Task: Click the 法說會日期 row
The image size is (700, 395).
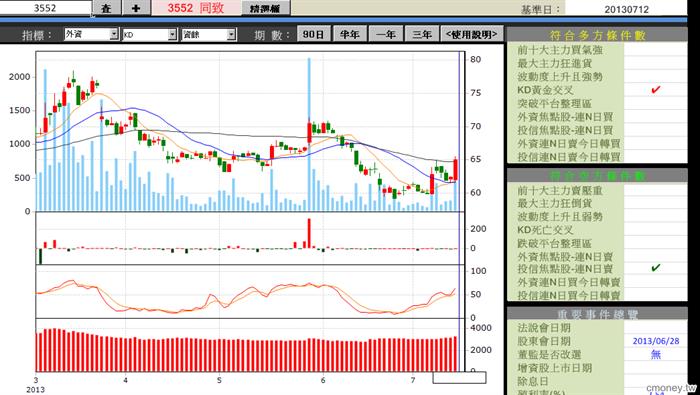Action: 597,328
